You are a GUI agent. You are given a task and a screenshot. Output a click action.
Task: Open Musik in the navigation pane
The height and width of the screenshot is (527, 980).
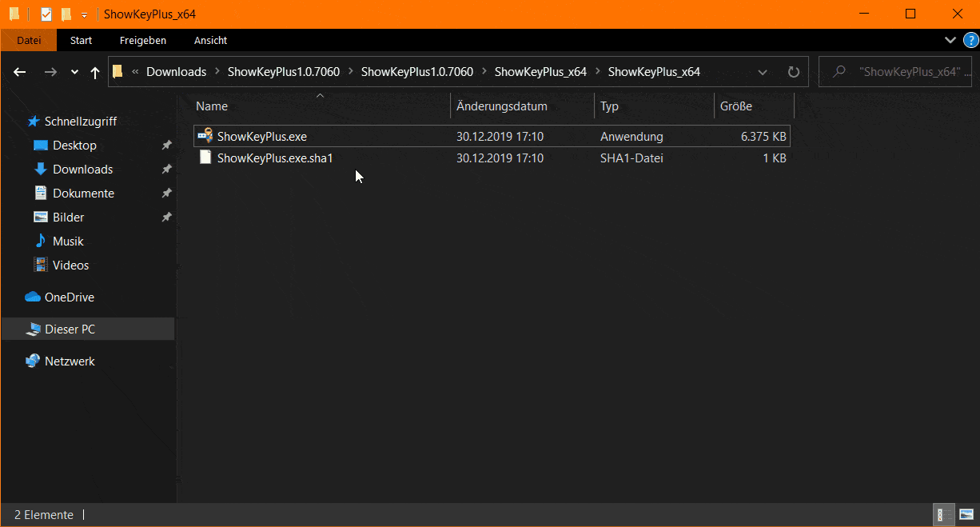pyautogui.click(x=68, y=242)
